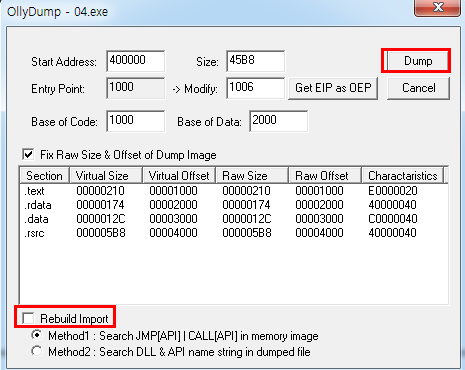Click Virtual Size value 00000174
Screen dimensions: 465x370
[100, 205]
